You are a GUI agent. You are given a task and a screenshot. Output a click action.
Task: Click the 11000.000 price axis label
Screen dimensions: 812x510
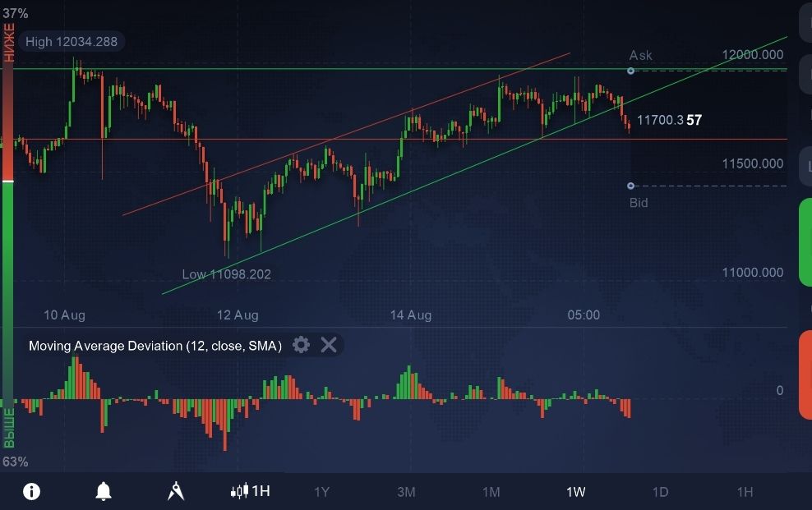click(753, 273)
